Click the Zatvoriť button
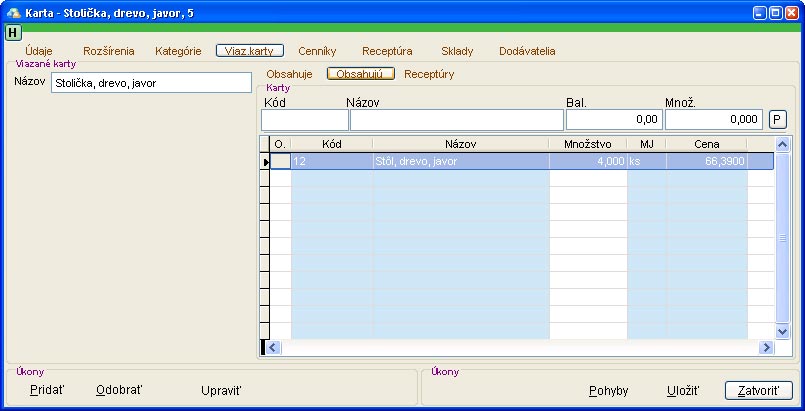Screen dimensions: 805x411 [x=758, y=391]
